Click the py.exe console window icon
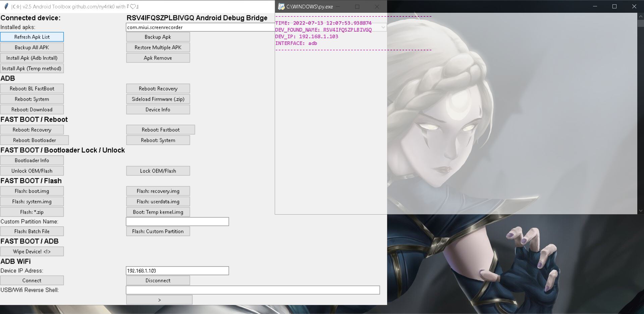This screenshot has height=314, width=644. (x=281, y=6)
